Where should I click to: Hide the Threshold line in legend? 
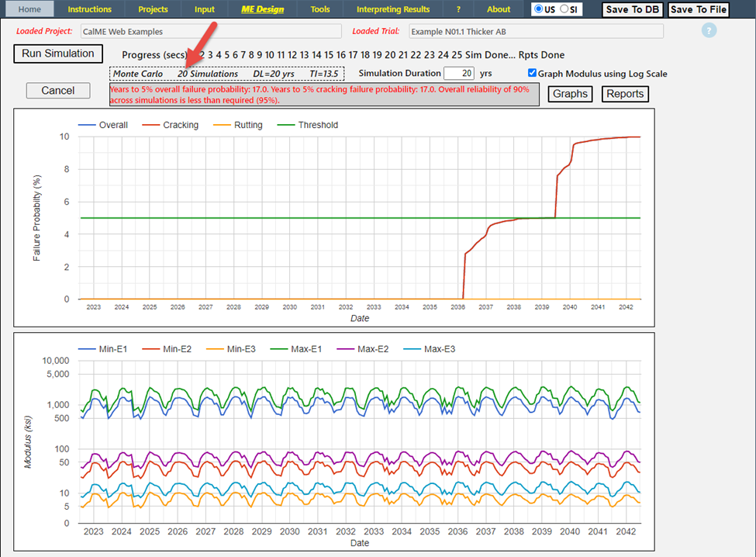pos(317,125)
